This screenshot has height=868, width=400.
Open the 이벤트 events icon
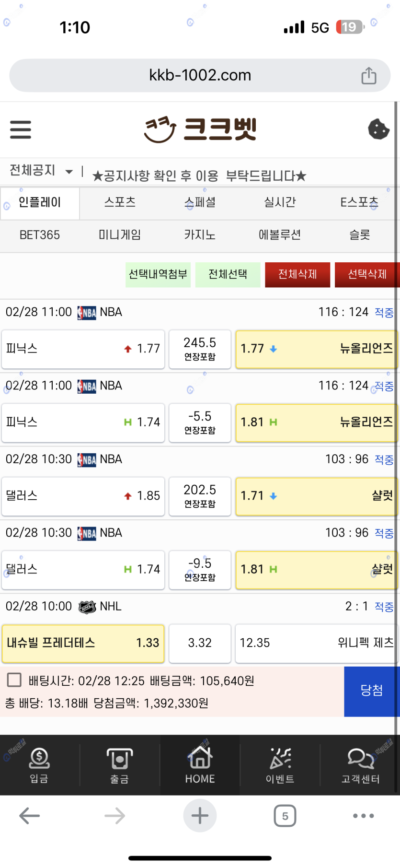click(280, 765)
